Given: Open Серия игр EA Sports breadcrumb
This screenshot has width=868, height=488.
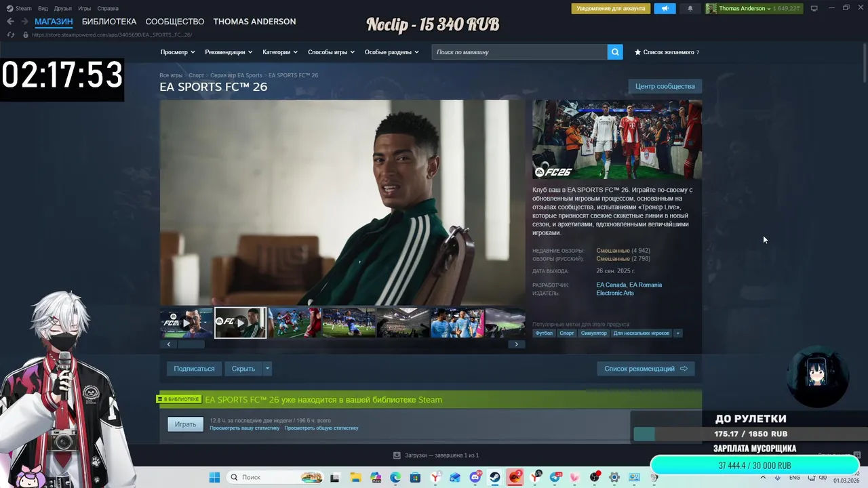Looking at the screenshot, I should click(x=236, y=75).
